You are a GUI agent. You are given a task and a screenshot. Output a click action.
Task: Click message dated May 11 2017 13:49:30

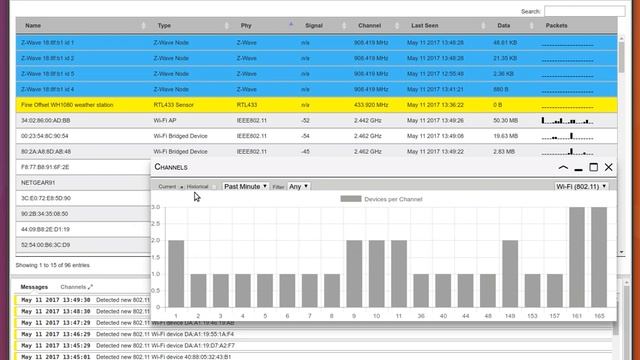[x=83, y=300]
